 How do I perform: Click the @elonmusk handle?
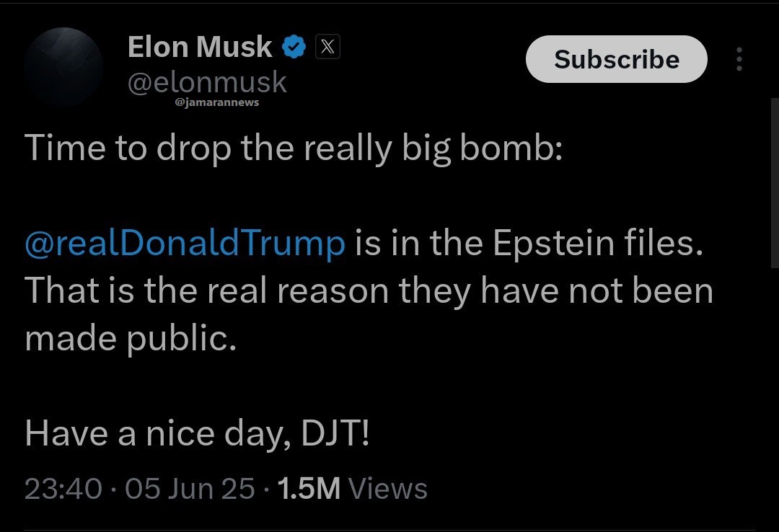[x=207, y=82]
